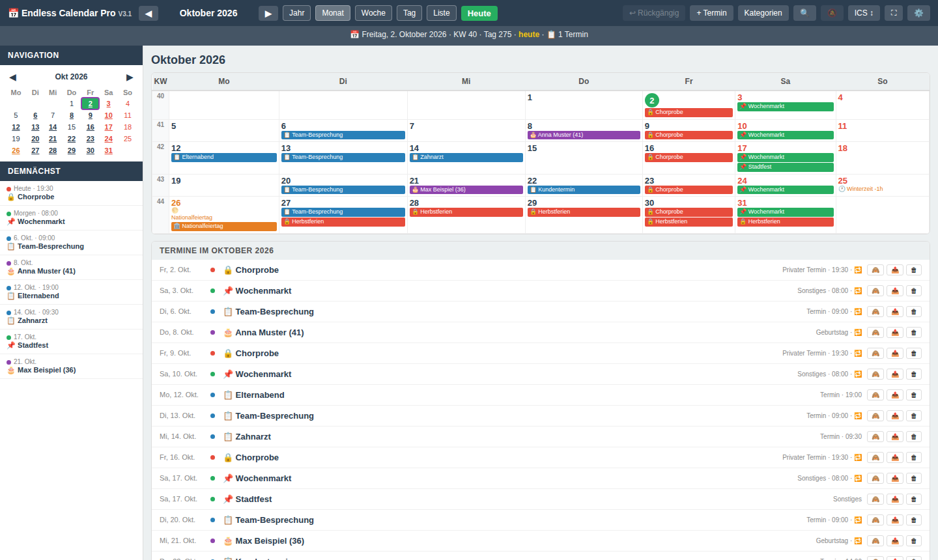This screenshot has width=938, height=560.
Task: Switch to the Liste view
Action: tap(442, 13)
